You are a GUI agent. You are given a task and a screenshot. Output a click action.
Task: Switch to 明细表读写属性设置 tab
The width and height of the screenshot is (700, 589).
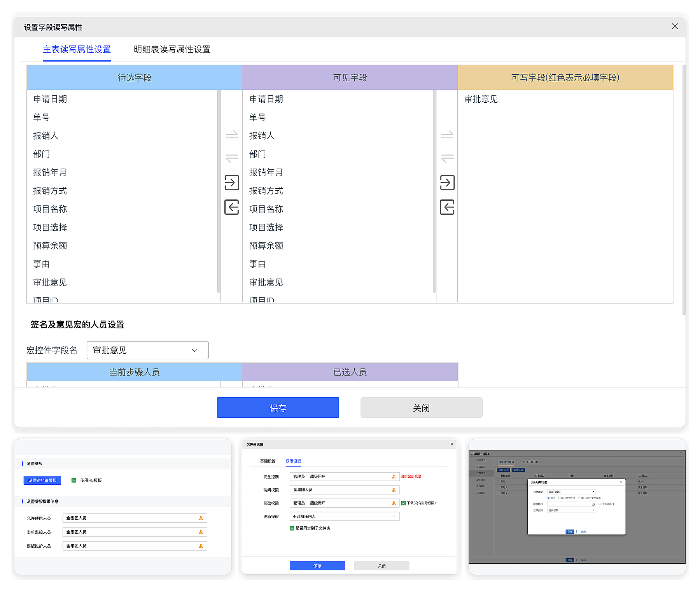(171, 49)
